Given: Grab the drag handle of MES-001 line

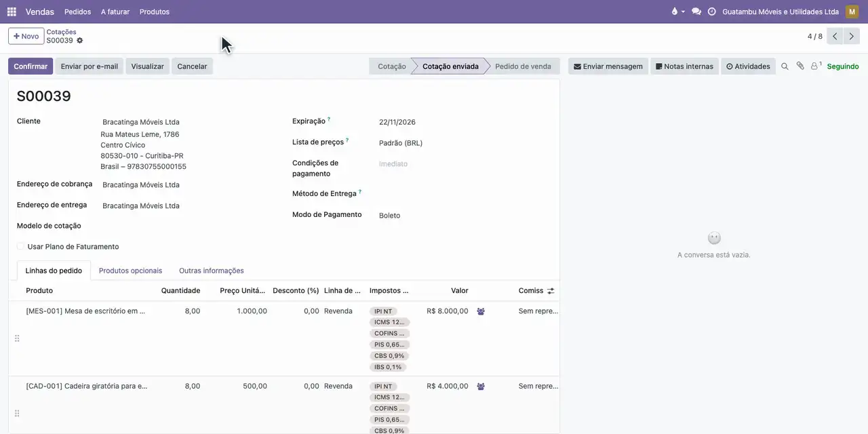Looking at the screenshot, I should (x=17, y=338).
